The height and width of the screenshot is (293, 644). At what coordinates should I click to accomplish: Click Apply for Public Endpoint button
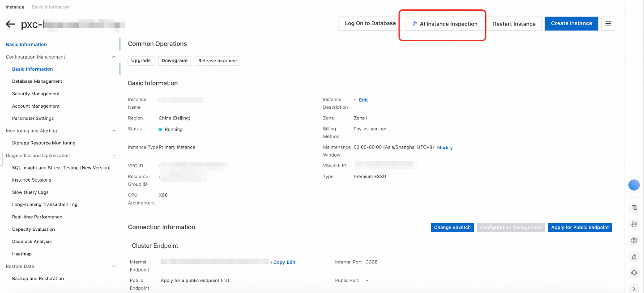pyautogui.click(x=580, y=228)
